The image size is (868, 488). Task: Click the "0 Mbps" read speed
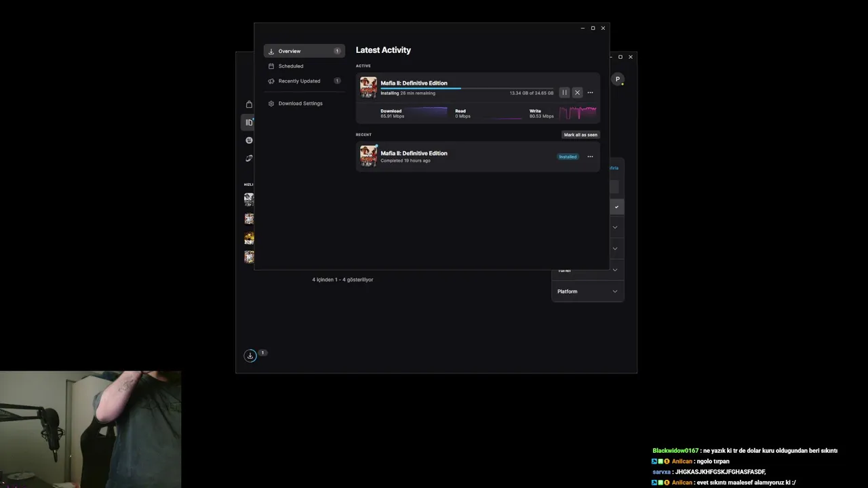[x=462, y=116]
